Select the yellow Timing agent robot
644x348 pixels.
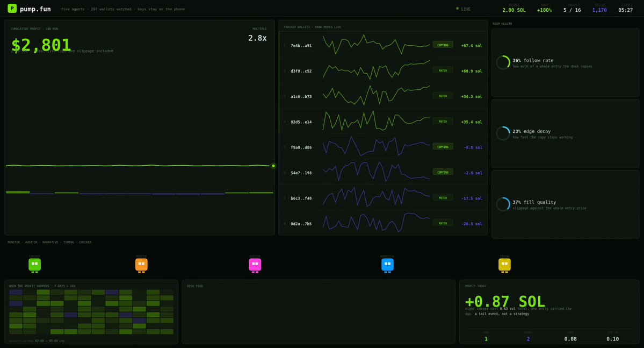point(504,265)
